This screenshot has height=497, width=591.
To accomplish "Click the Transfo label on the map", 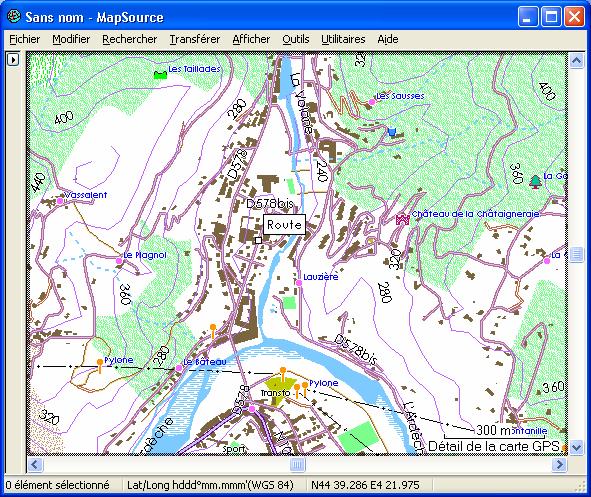I will 276,393.
